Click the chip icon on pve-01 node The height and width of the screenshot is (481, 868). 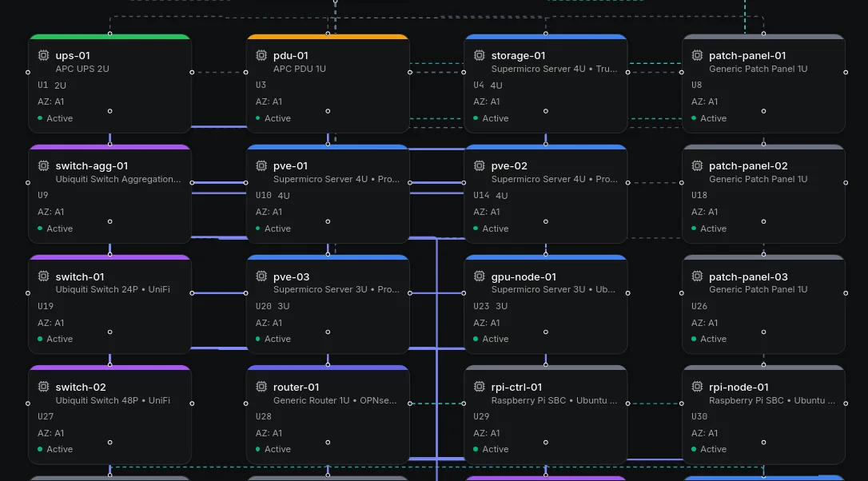click(x=261, y=165)
